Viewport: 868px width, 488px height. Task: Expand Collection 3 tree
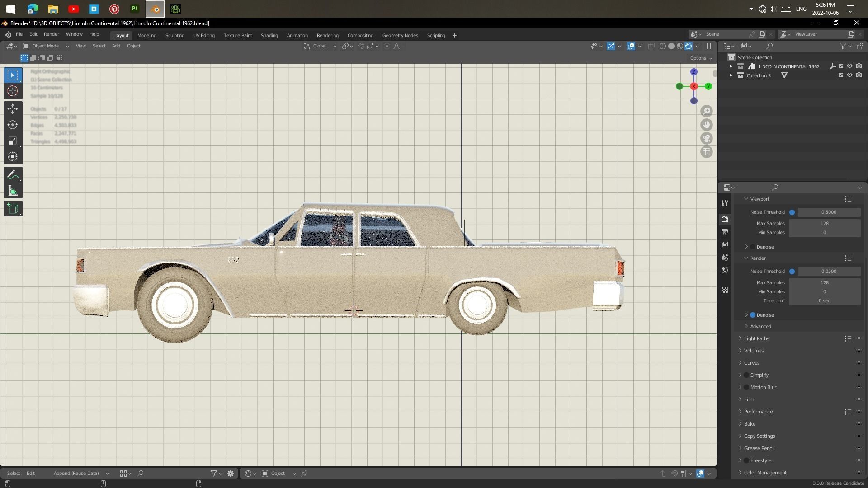coord(731,75)
